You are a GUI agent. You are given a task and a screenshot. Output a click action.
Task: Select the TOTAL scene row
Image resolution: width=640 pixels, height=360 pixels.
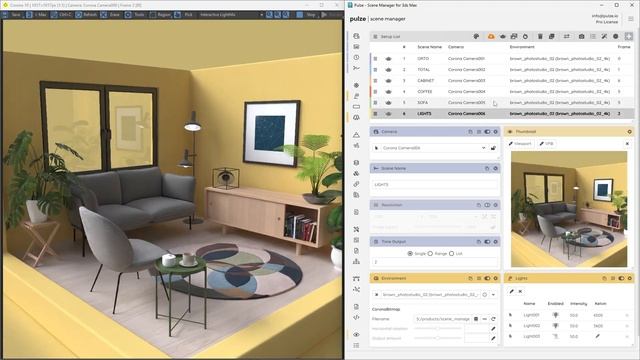502,69
